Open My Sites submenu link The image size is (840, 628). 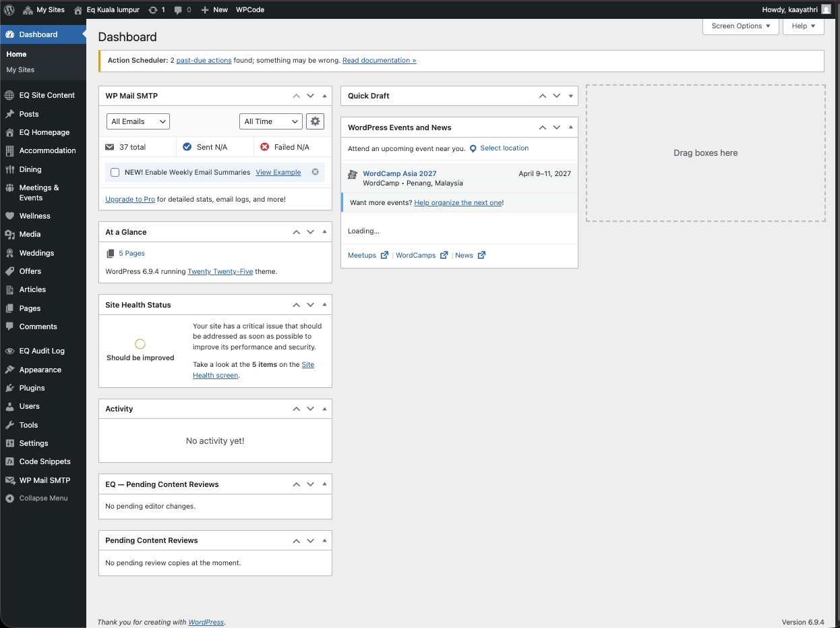click(20, 69)
